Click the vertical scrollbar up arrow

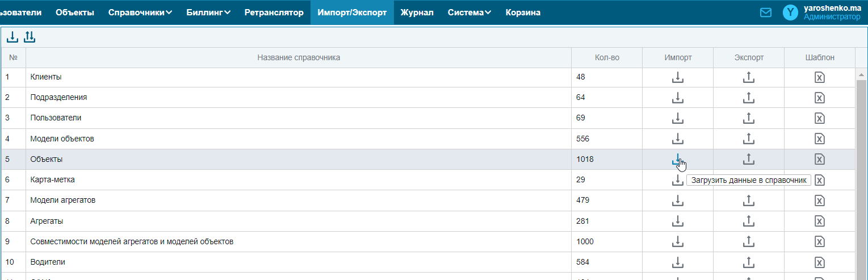861,74
